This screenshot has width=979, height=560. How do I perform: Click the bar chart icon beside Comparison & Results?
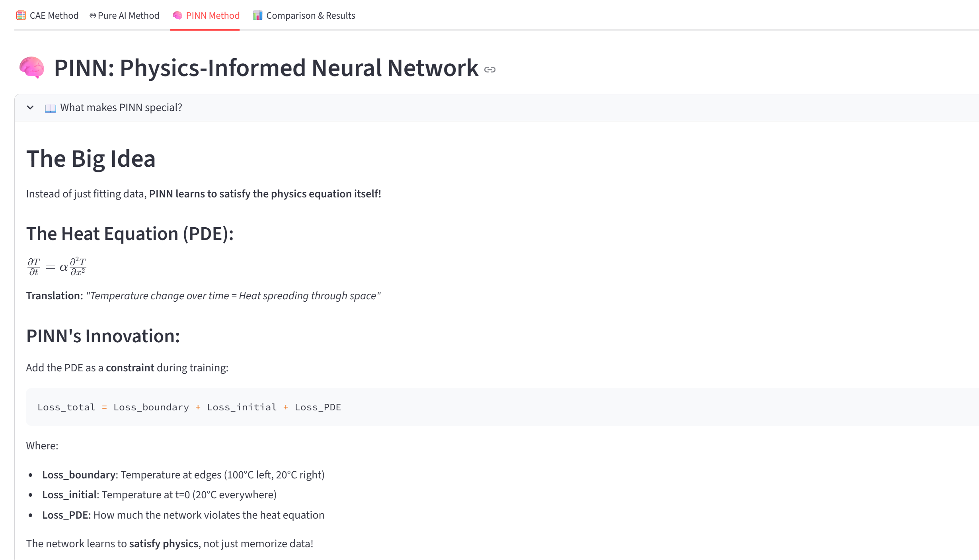(x=257, y=16)
